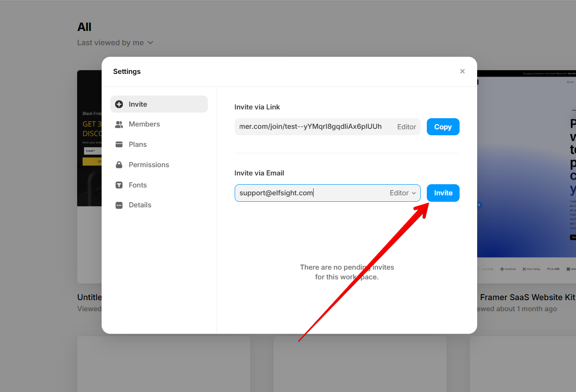Click the Invite via Email heading
This screenshot has width=576, height=392.
pyautogui.click(x=259, y=173)
